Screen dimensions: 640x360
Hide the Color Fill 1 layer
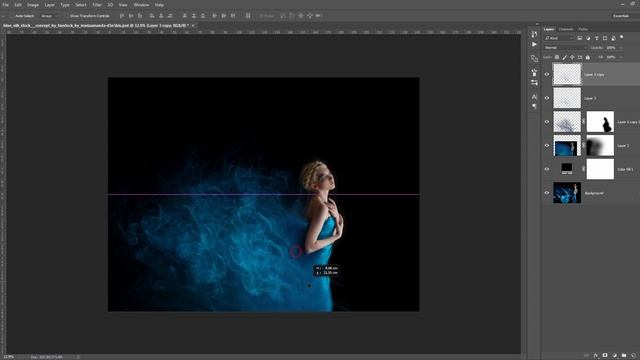tap(547, 169)
